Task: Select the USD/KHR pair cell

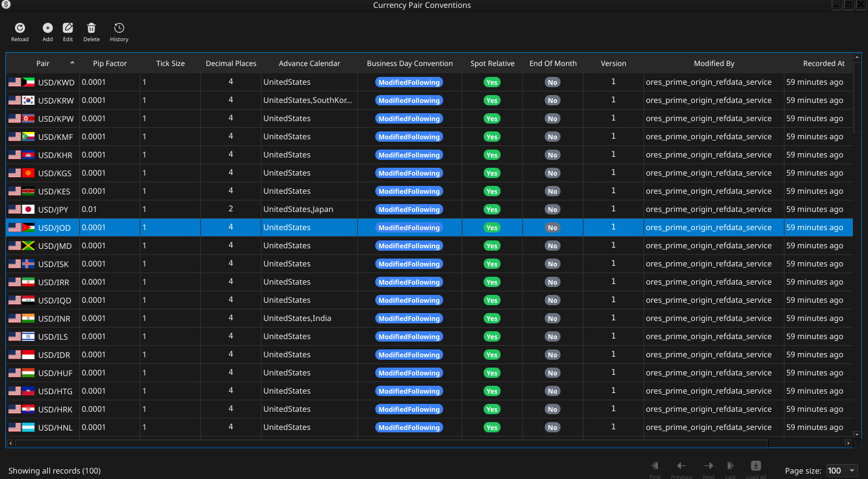Action: pos(43,155)
